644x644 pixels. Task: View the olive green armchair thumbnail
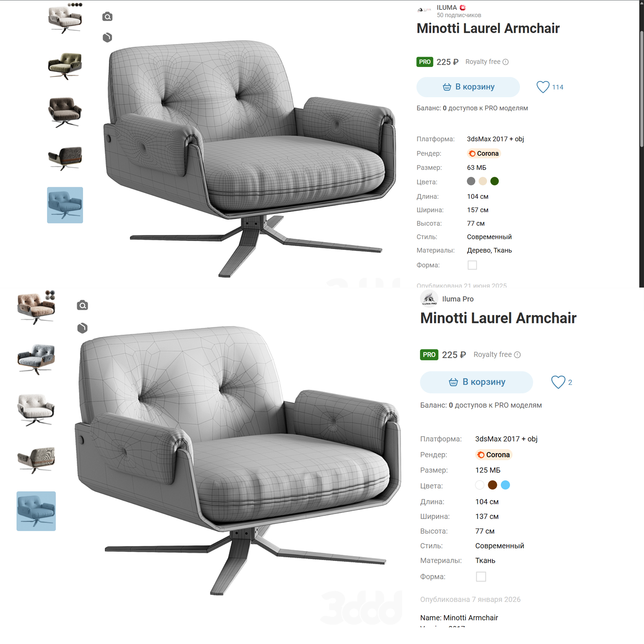pyautogui.click(x=65, y=66)
